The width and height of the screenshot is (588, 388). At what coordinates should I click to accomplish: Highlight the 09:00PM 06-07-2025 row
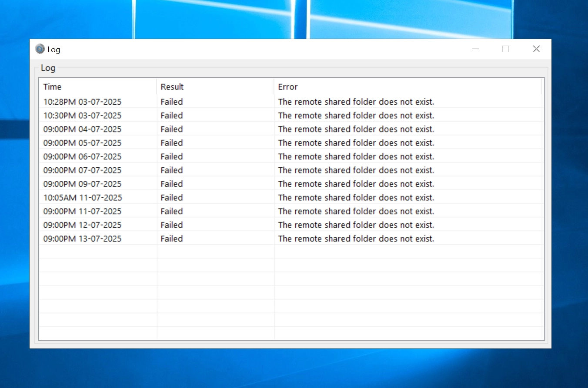(82, 156)
